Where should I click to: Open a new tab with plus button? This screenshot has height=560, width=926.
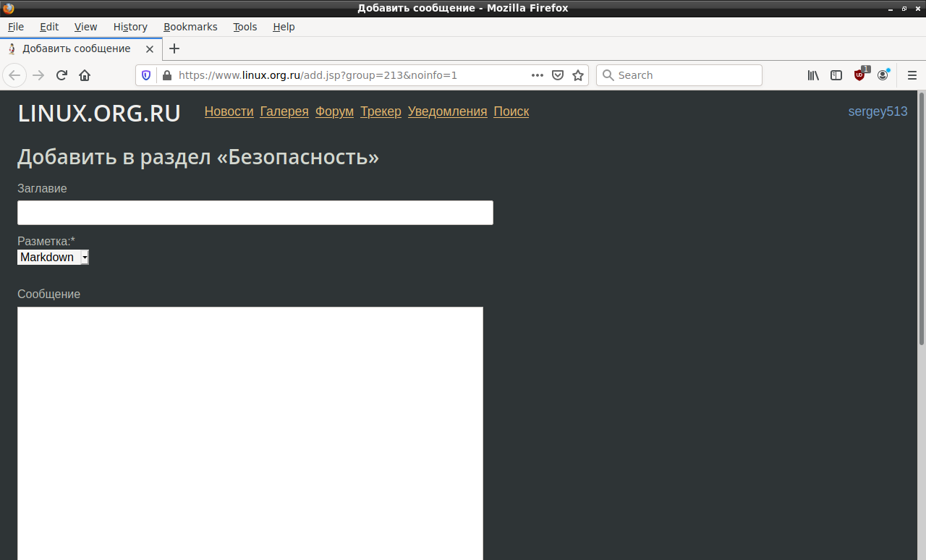pyautogui.click(x=174, y=48)
